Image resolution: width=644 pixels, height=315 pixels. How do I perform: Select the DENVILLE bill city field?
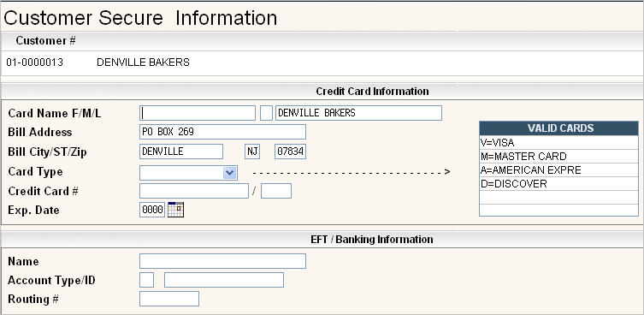[x=181, y=152]
